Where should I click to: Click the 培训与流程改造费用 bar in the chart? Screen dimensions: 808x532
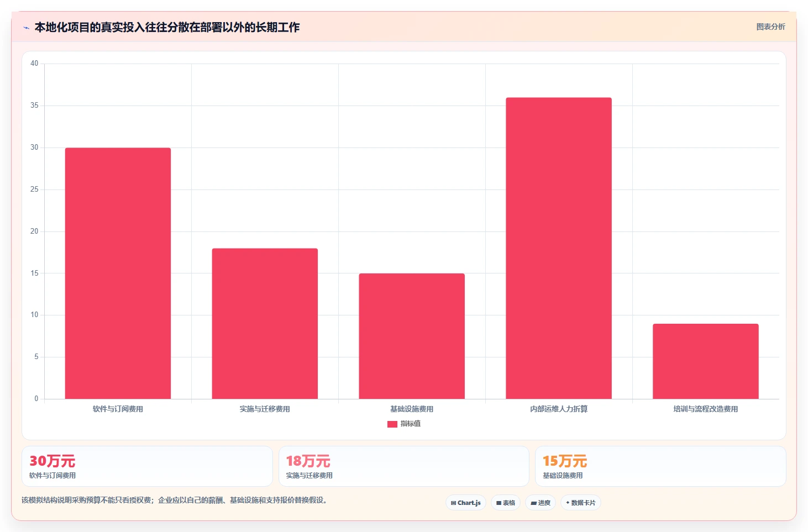706,361
